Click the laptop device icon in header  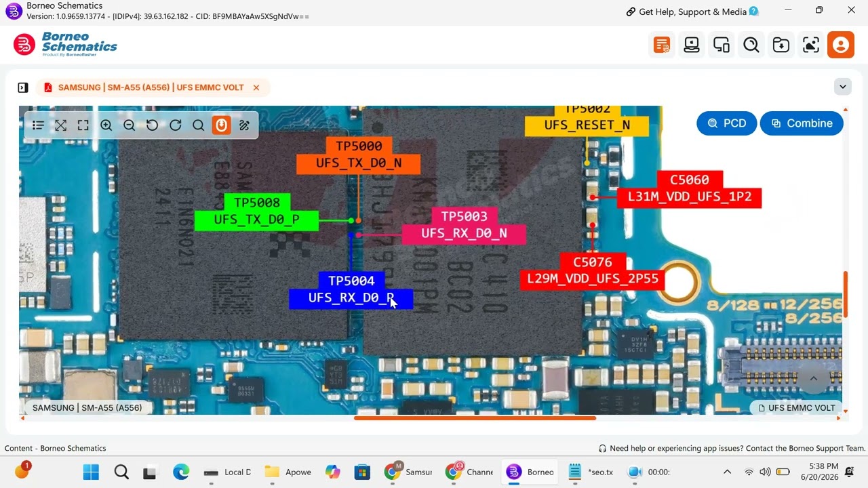(x=692, y=45)
